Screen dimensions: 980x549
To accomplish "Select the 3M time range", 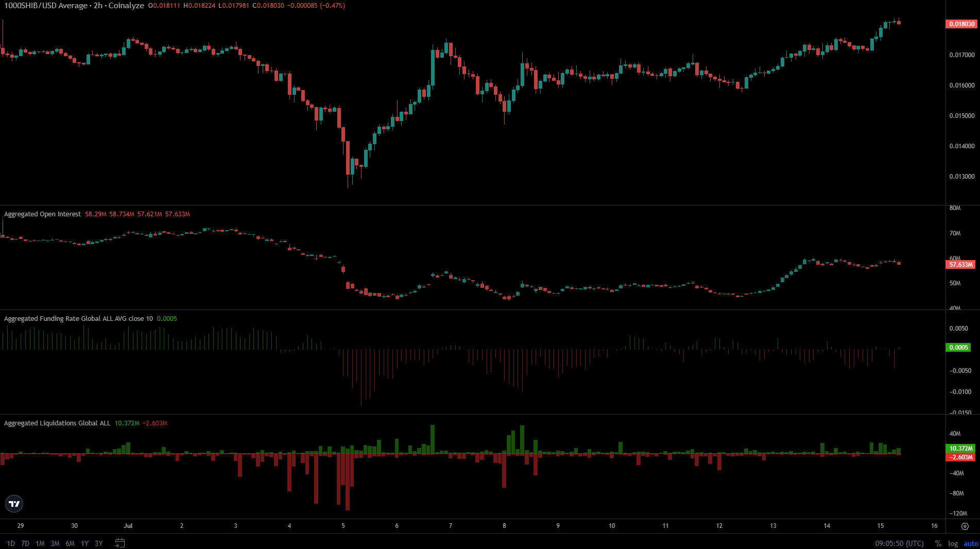I will [x=55, y=543].
